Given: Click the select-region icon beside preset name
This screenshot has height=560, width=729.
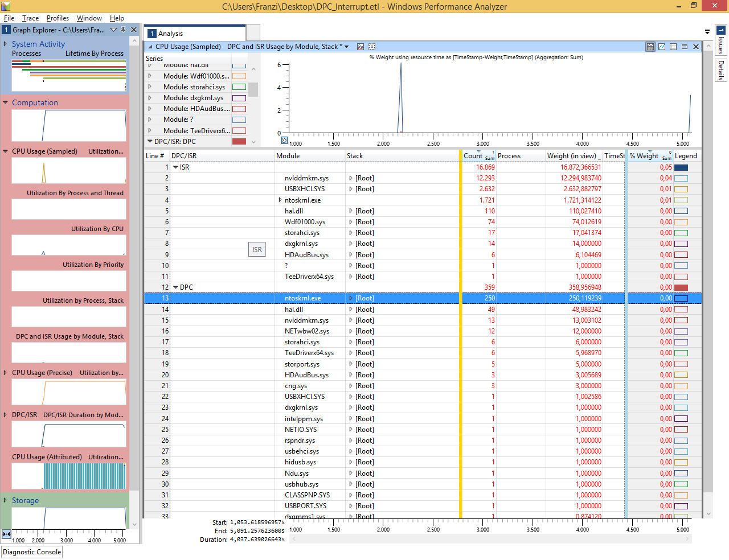Looking at the screenshot, I should pyautogui.click(x=372, y=47).
